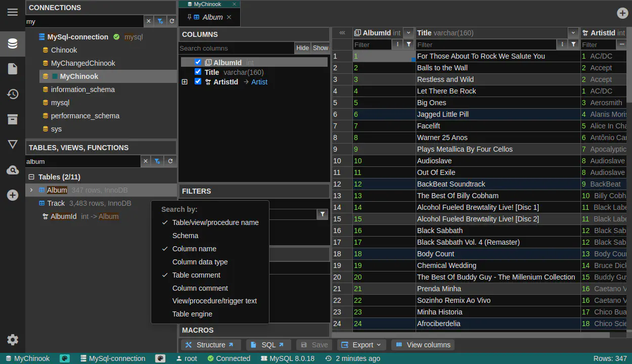Close the MyChinook tab group
The height and width of the screenshot is (364, 632).
tap(234, 4)
